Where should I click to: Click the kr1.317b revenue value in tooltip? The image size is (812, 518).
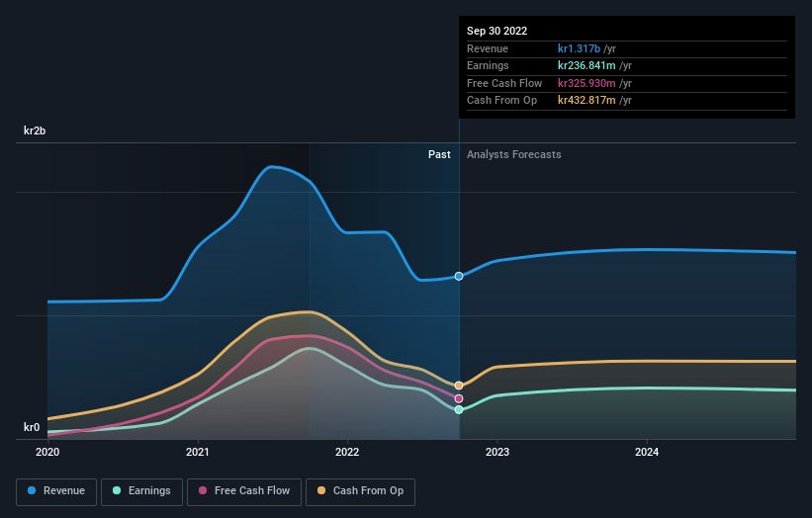click(579, 48)
